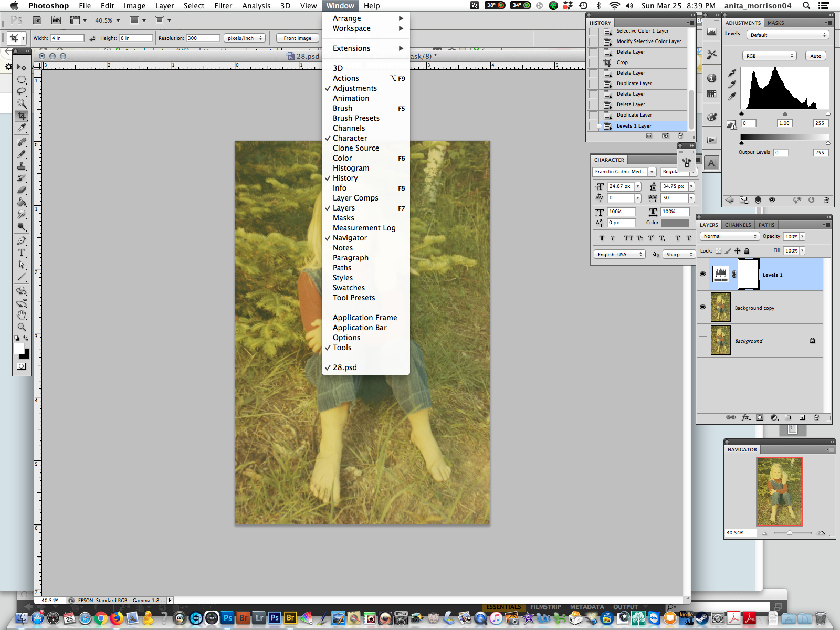The width and height of the screenshot is (840, 630).
Task: Select the Pen tool
Action: (x=22, y=240)
